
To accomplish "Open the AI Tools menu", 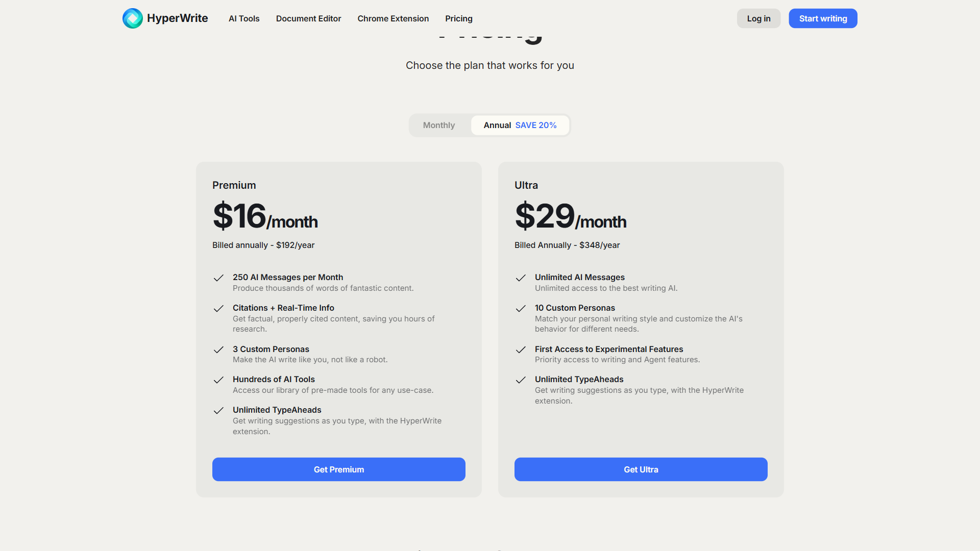I will click(x=244, y=18).
